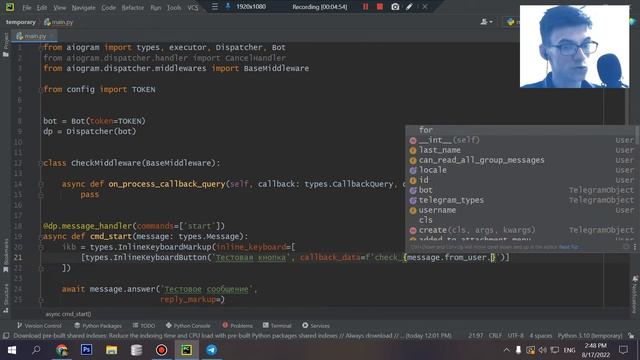Open the Bookmarks tool window sidebar
Viewport: 640px width, 360px height.
coord(6,256)
